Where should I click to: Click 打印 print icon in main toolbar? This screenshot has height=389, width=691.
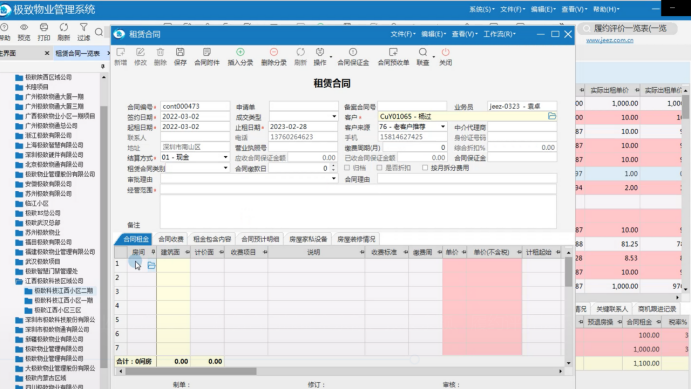click(x=44, y=27)
